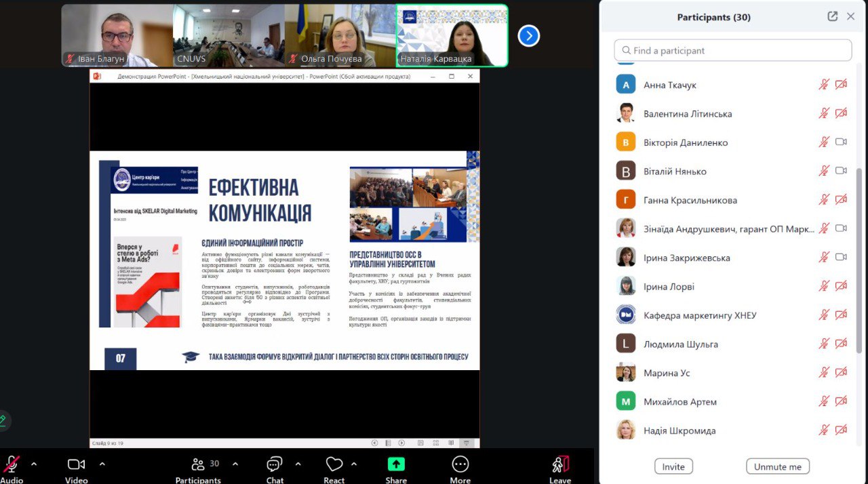Viewport: 868px width, 484px height.
Task: Click the Find a participant search field
Action: (x=732, y=50)
